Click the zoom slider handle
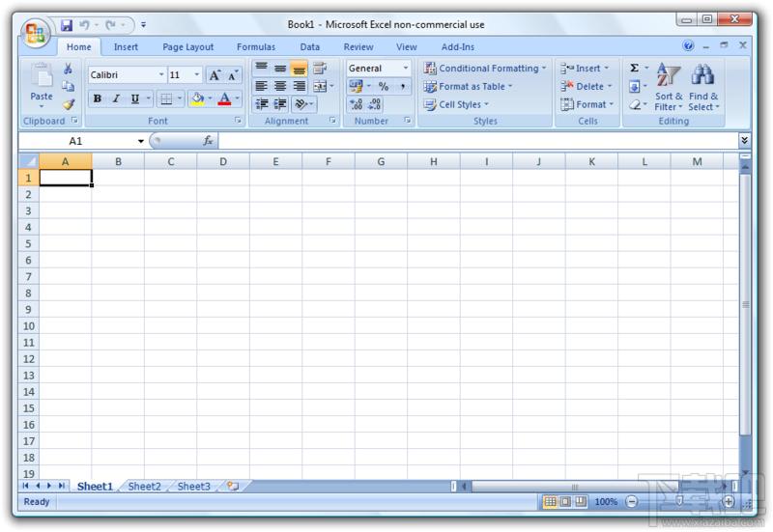This screenshot has height=532, width=773. 679,501
